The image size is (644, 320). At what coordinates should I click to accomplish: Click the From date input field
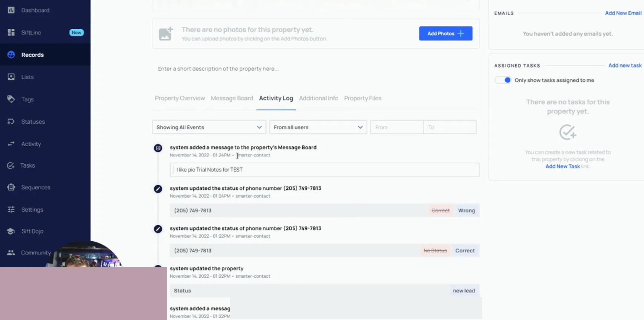coord(397,127)
